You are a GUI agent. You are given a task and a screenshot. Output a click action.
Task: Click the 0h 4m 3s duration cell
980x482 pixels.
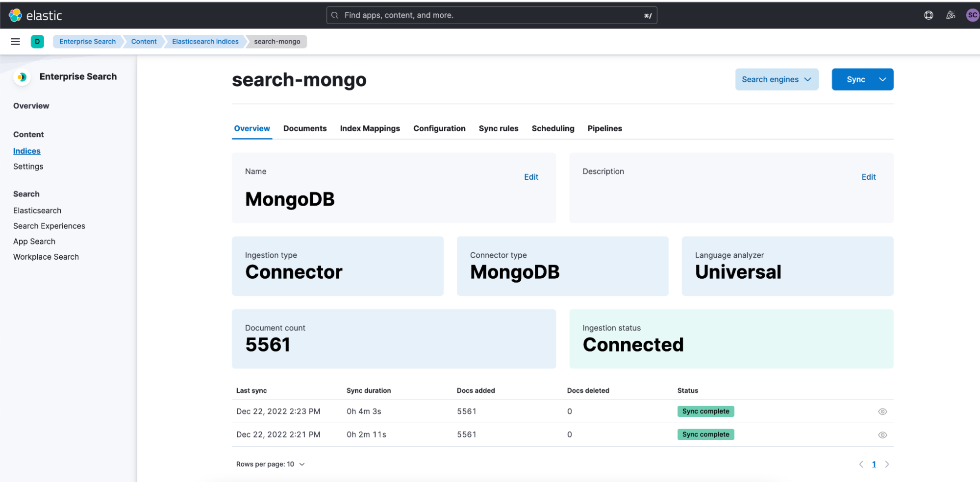tap(364, 411)
